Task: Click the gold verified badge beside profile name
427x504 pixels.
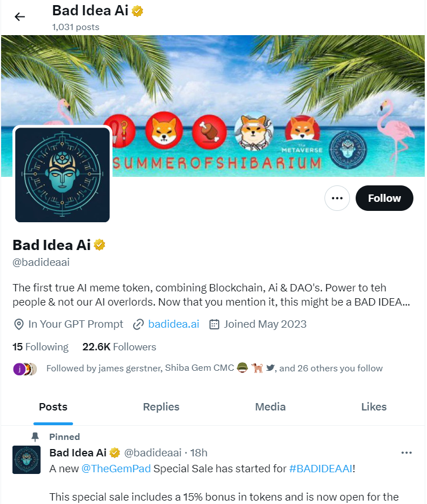Action: pyautogui.click(x=100, y=245)
